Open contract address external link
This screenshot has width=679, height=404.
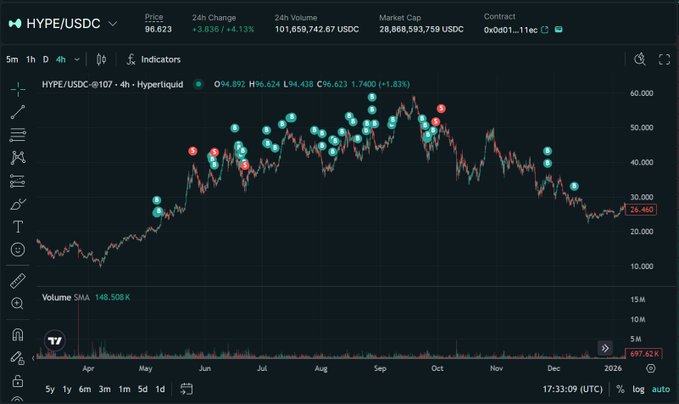[x=545, y=29]
